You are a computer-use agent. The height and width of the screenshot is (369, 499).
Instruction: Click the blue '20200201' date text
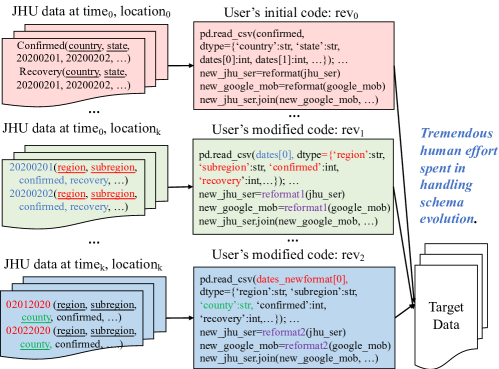click(31, 167)
